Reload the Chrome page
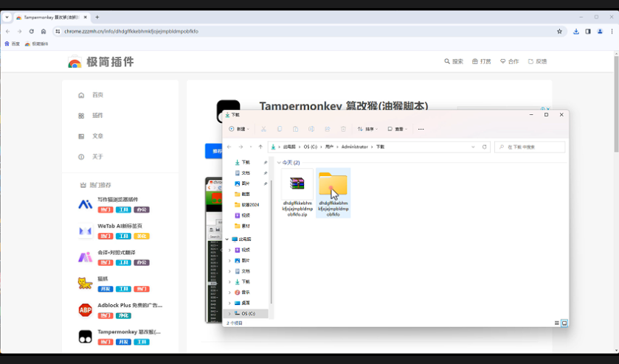The image size is (619, 364). [x=31, y=31]
